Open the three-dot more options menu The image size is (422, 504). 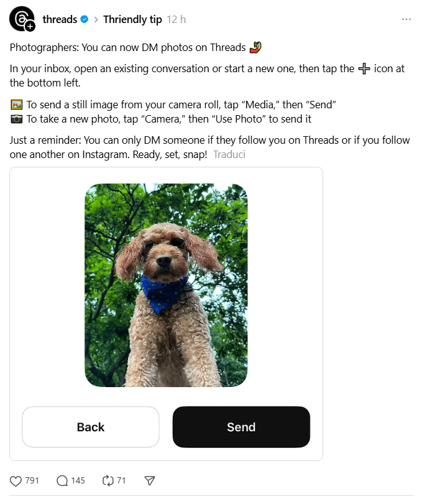[x=406, y=20]
